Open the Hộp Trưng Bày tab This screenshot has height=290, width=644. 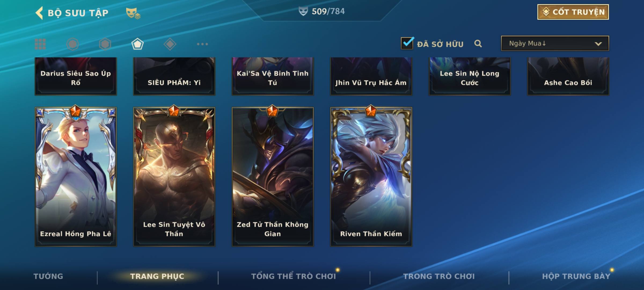click(576, 276)
